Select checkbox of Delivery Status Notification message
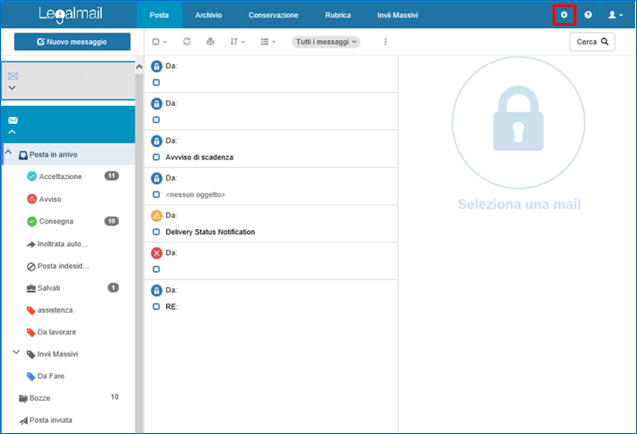Viewport: 637px width, 434px height. (157, 232)
